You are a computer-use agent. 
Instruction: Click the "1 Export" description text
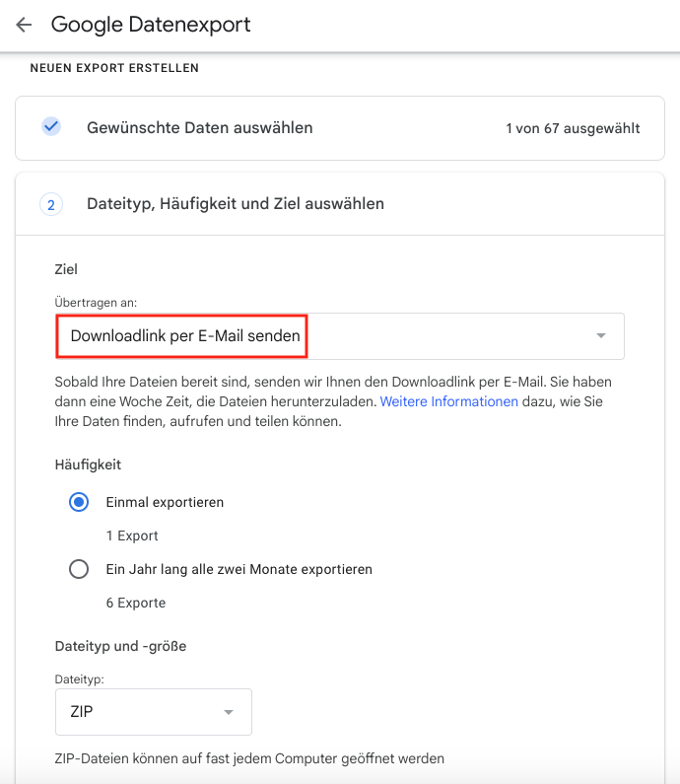tap(132, 535)
